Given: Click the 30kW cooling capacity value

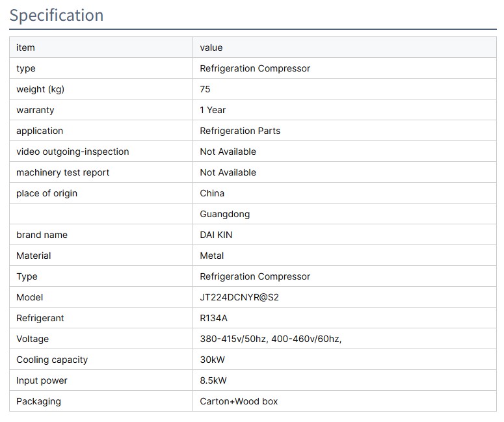Looking at the screenshot, I should (212, 360).
